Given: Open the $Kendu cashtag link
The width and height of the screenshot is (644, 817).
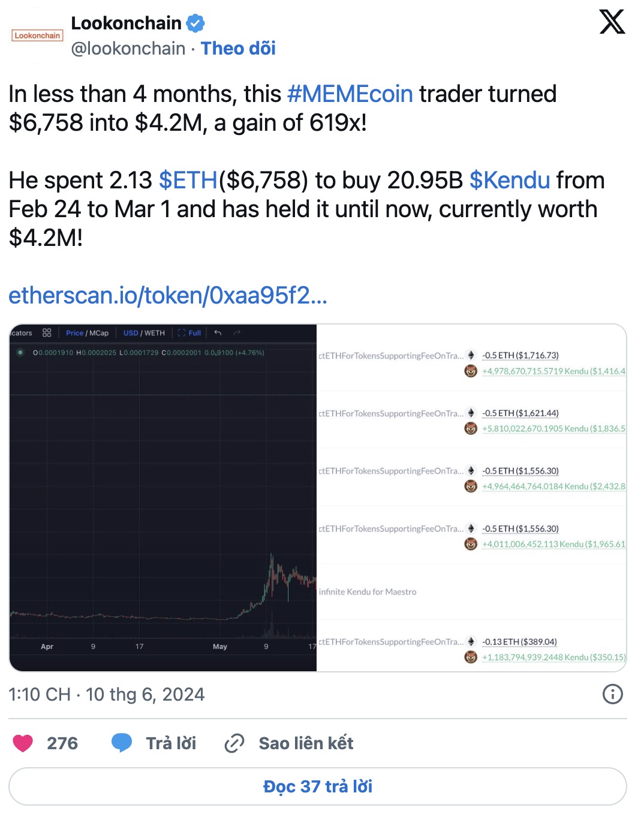Looking at the screenshot, I should 510,181.
